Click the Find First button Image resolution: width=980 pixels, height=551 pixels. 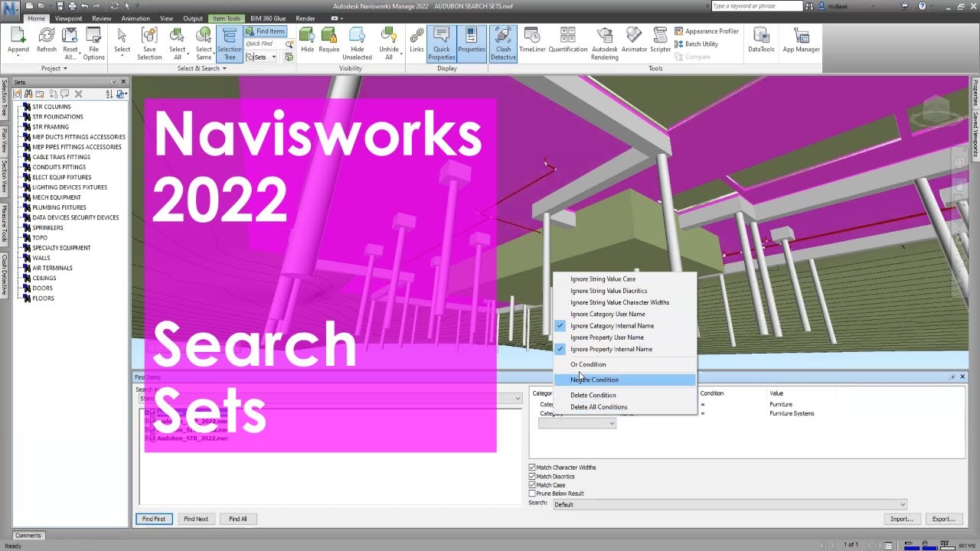point(154,519)
